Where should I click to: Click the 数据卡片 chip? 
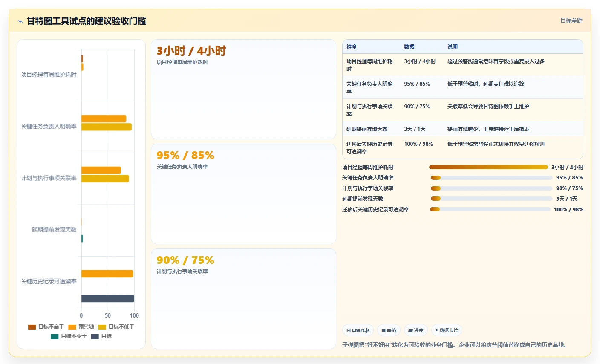pyautogui.click(x=447, y=330)
